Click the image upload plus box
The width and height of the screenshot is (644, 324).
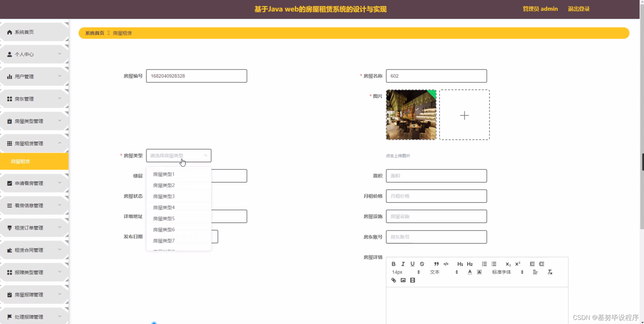click(464, 115)
